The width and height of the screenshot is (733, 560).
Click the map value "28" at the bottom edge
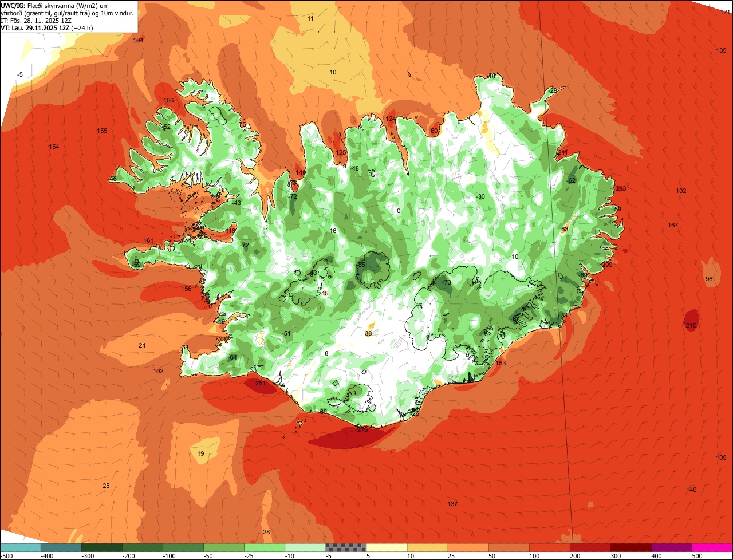[266, 533]
